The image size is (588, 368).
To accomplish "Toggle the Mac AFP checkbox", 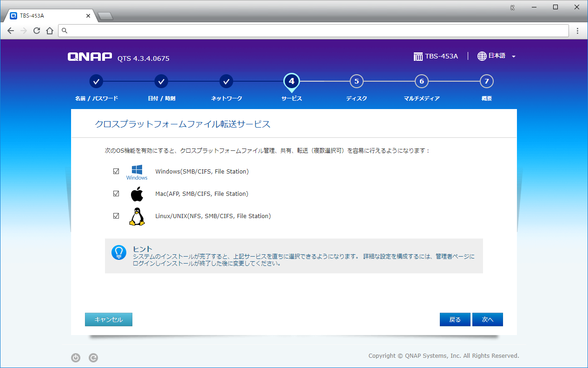I will coord(116,194).
